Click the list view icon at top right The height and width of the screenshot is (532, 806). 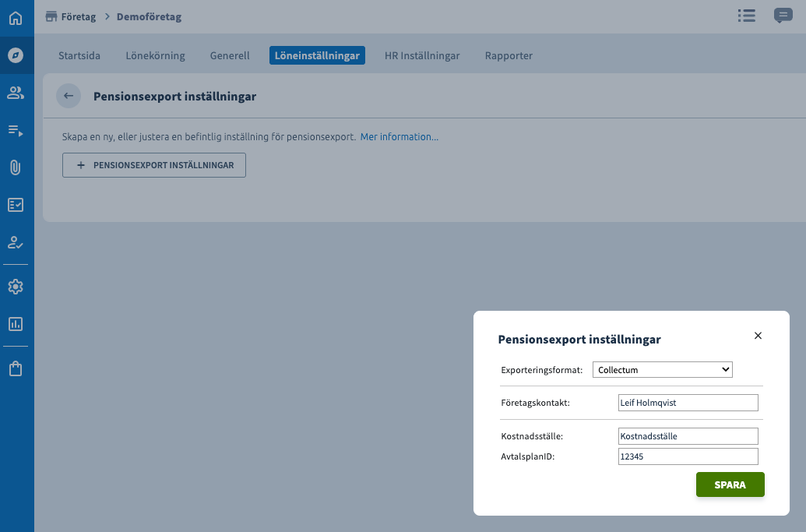click(x=746, y=16)
